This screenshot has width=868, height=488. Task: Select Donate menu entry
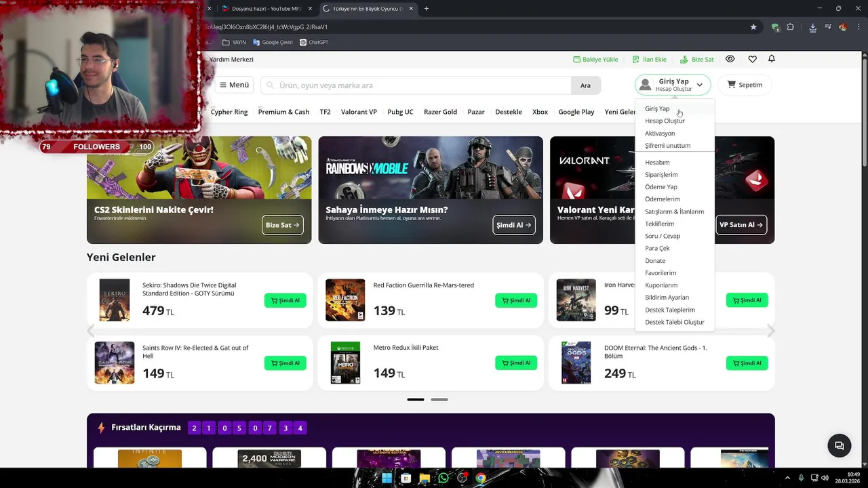pos(655,261)
